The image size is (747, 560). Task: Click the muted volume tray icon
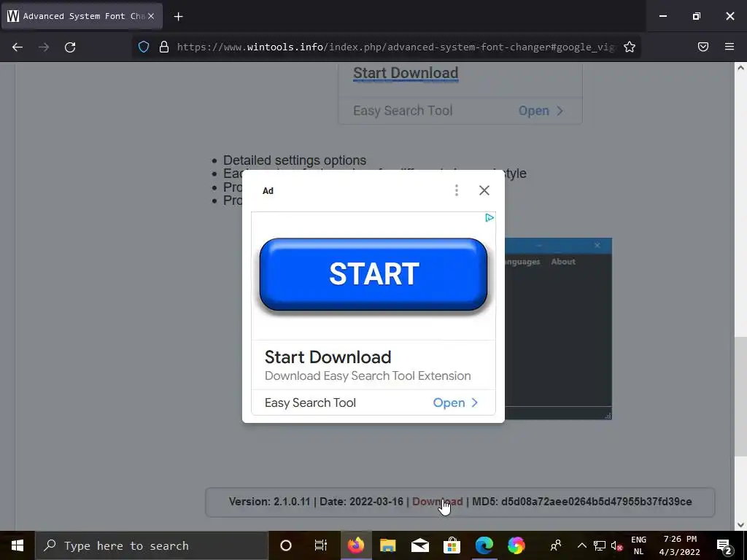pyautogui.click(x=617, y=545)
